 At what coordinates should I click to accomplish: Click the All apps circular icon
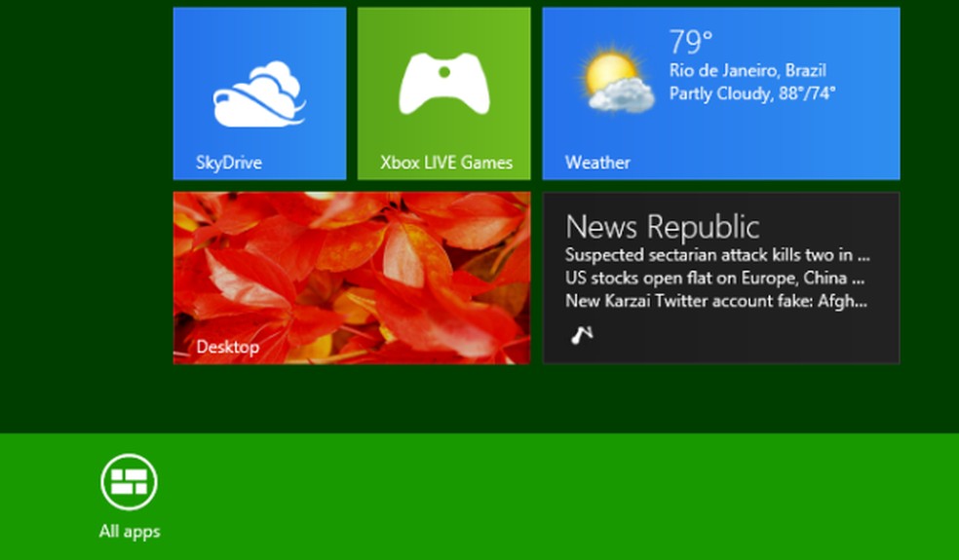(x=129, y=482)
